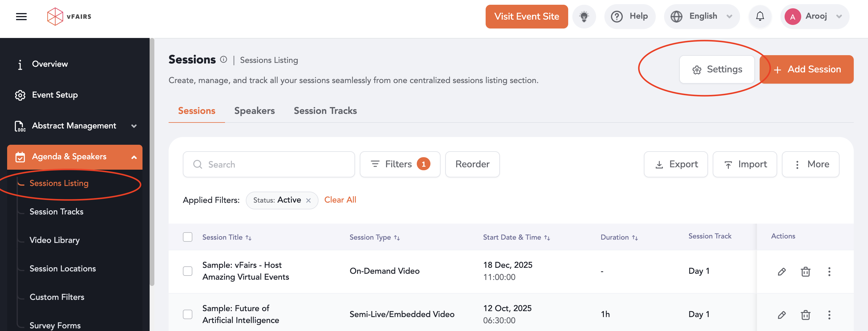
Task: Delete the Future of Artificial Intelligence session
Action: (805, 315)
